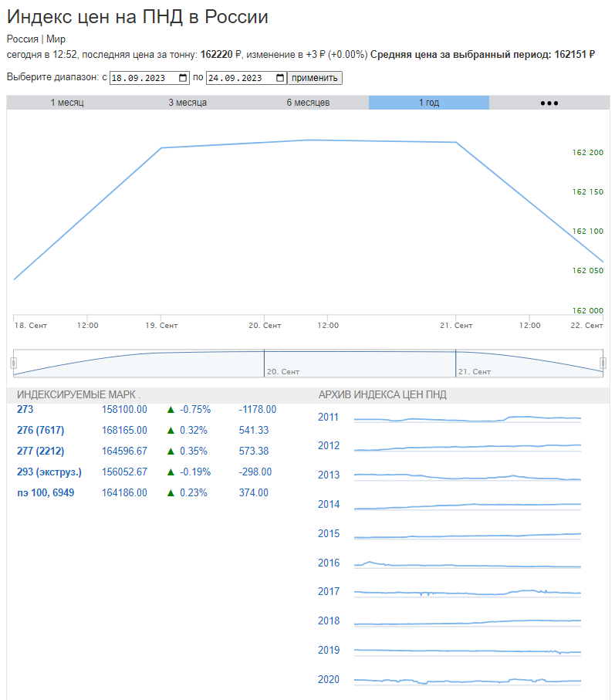The image size is (615, 700).
Task: Select the 6 месяцев range tab
Action: [308, 103]
